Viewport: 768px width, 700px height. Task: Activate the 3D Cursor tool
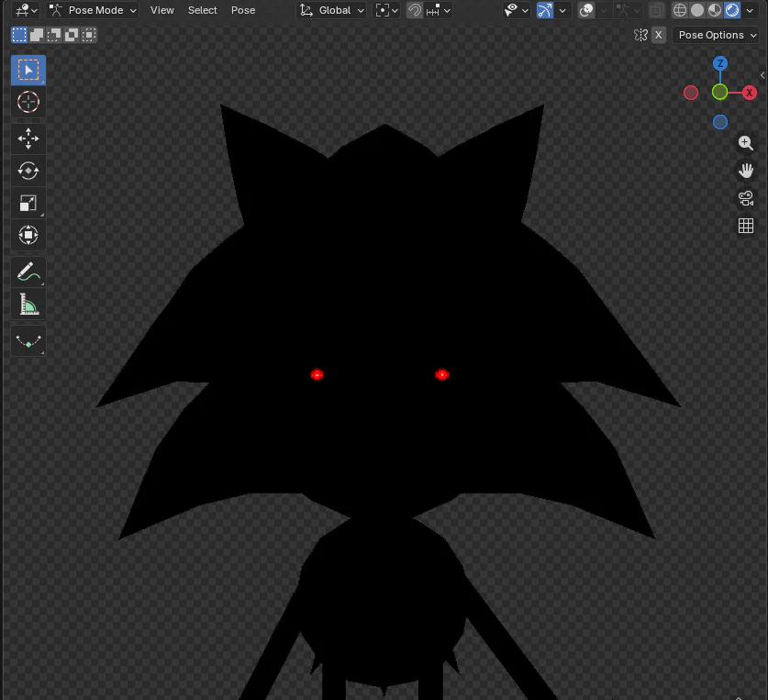pyautogui.click(x=28, y=103)
